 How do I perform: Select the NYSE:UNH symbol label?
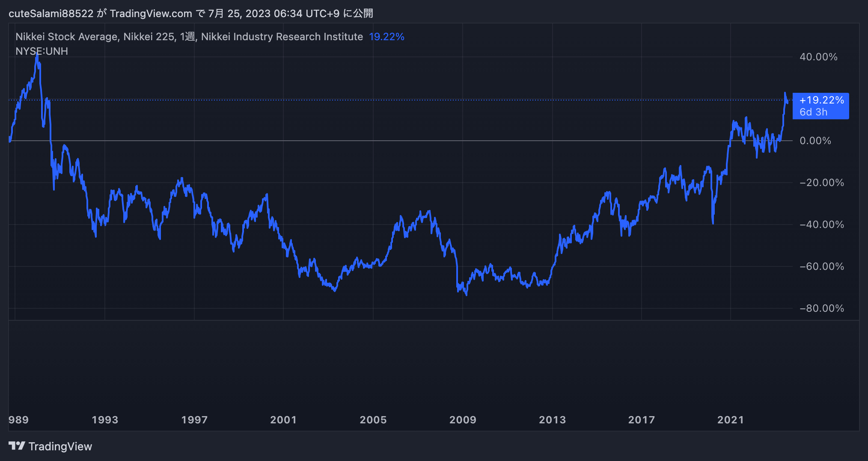(x=42, y=51)
